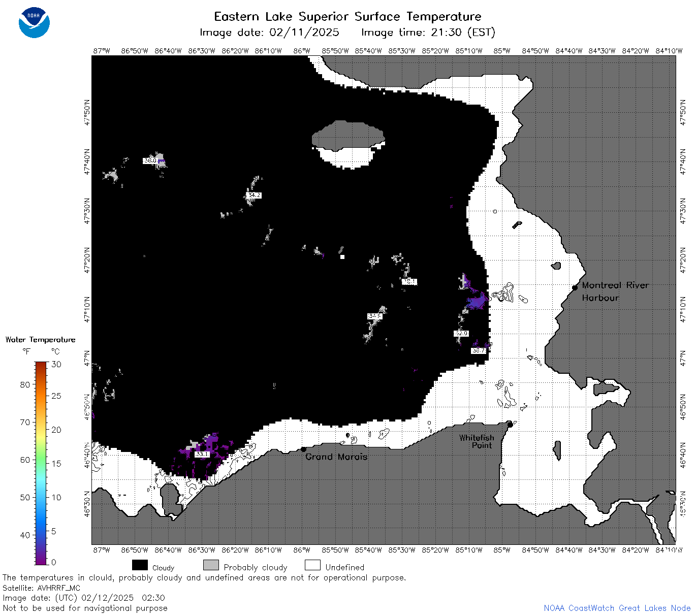Image resolution: width=696 pixels, height=616 pixels.
Task: Click the 33.1 temperature marker
Action: 202,454
